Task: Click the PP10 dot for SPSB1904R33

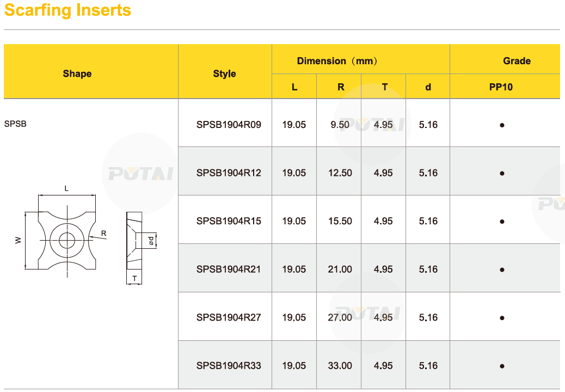Action: [502, 366]
